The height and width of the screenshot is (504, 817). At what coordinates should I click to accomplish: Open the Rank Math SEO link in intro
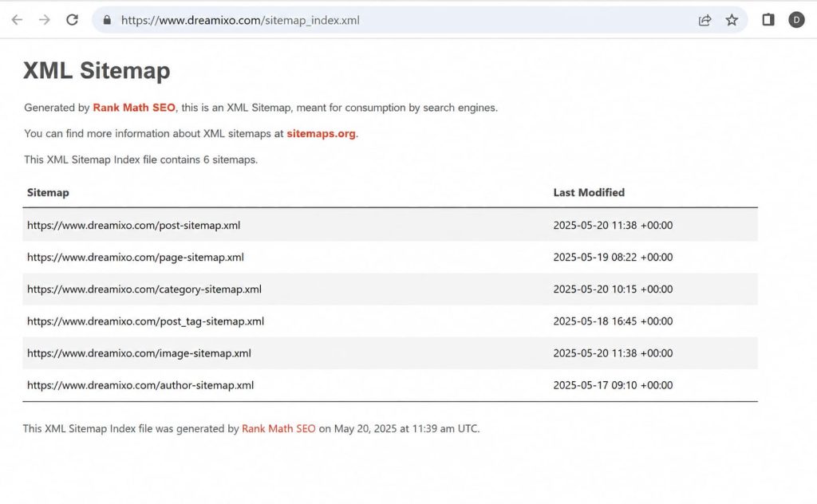134,107
